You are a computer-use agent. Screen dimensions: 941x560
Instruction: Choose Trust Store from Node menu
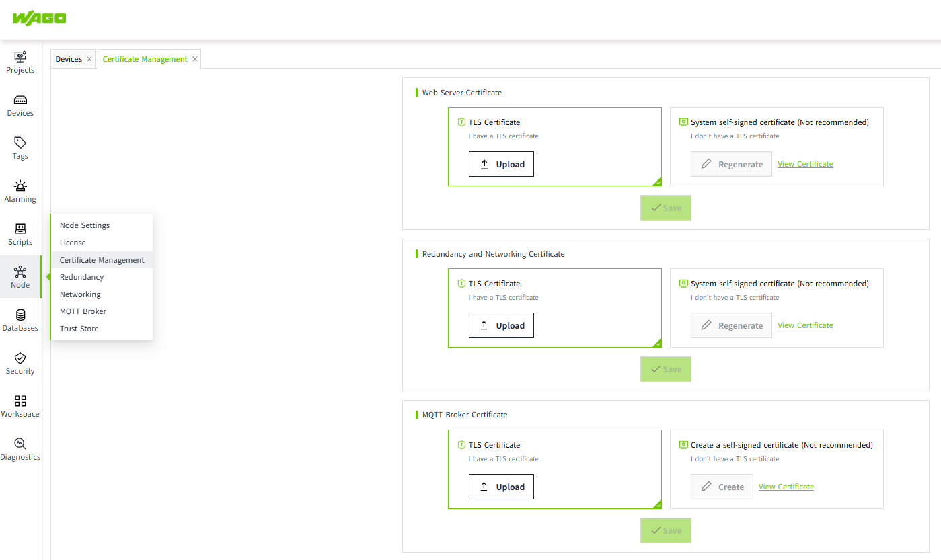pyautogui.click(x=79, y=329)
